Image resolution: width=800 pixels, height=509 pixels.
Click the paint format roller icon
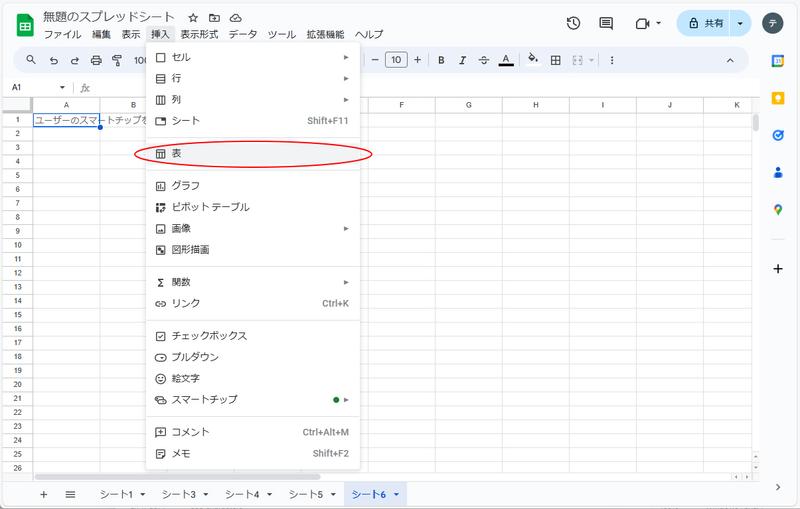coord(117,60)
